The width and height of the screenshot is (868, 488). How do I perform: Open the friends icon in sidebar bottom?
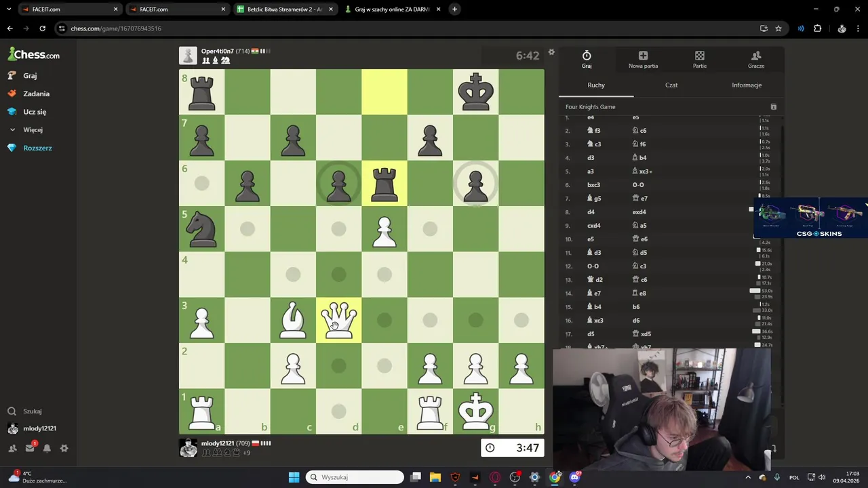coord(12,448)
